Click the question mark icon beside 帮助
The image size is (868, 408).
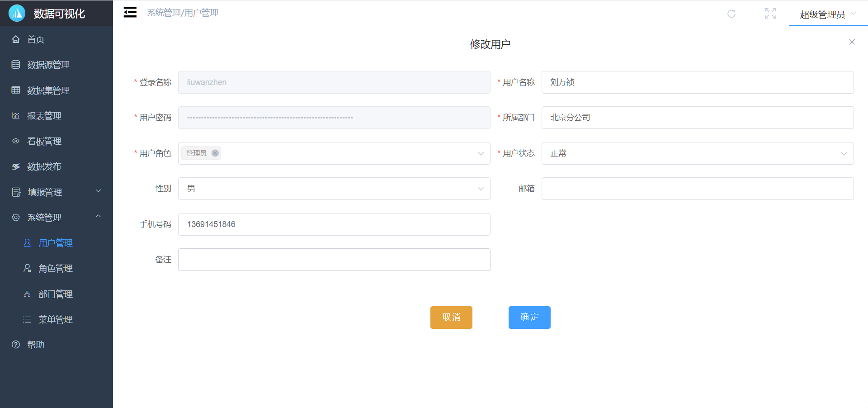pyautogui.click(x=16, y=345)
